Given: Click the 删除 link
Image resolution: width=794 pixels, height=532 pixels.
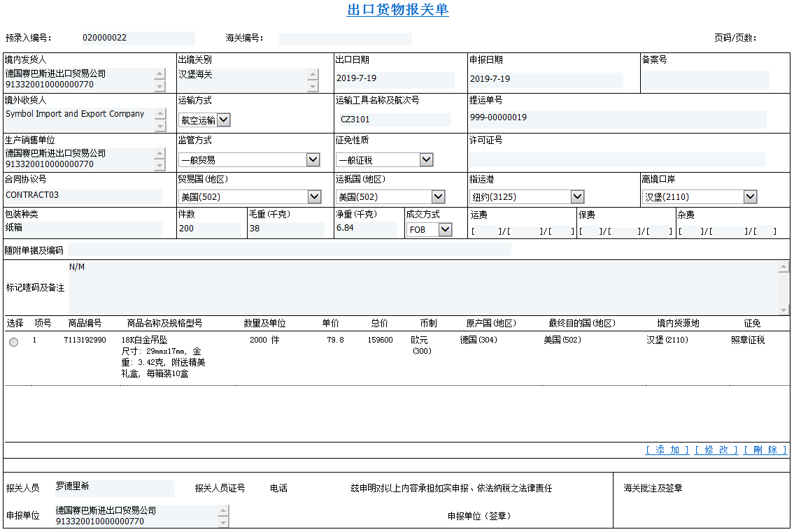Looking at the screenshot, I should tap(765, 450).
